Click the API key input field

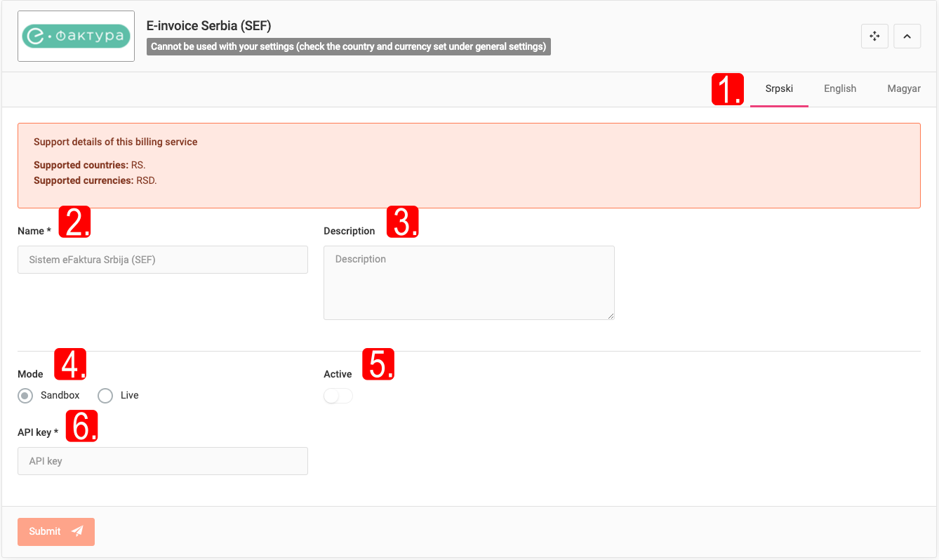pyautogui.click(x=163, y=461)
